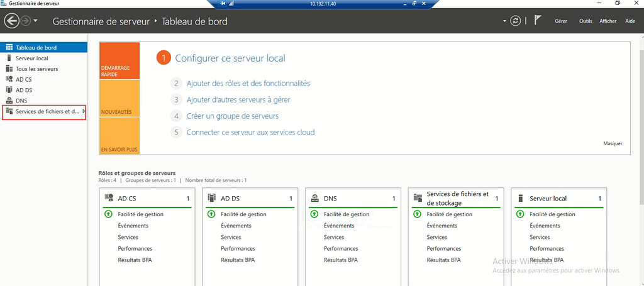Click the Serveur local tile icon

[521, 199]
